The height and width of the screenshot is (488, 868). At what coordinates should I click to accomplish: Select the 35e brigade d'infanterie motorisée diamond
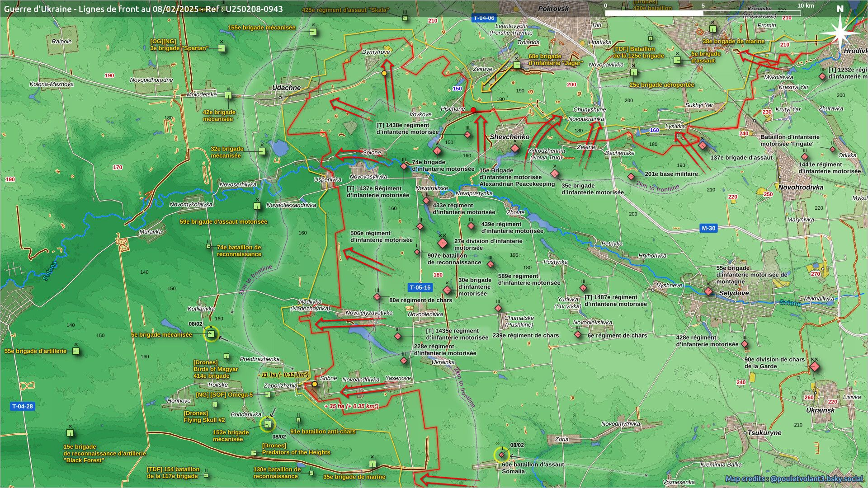click(555, 174)
